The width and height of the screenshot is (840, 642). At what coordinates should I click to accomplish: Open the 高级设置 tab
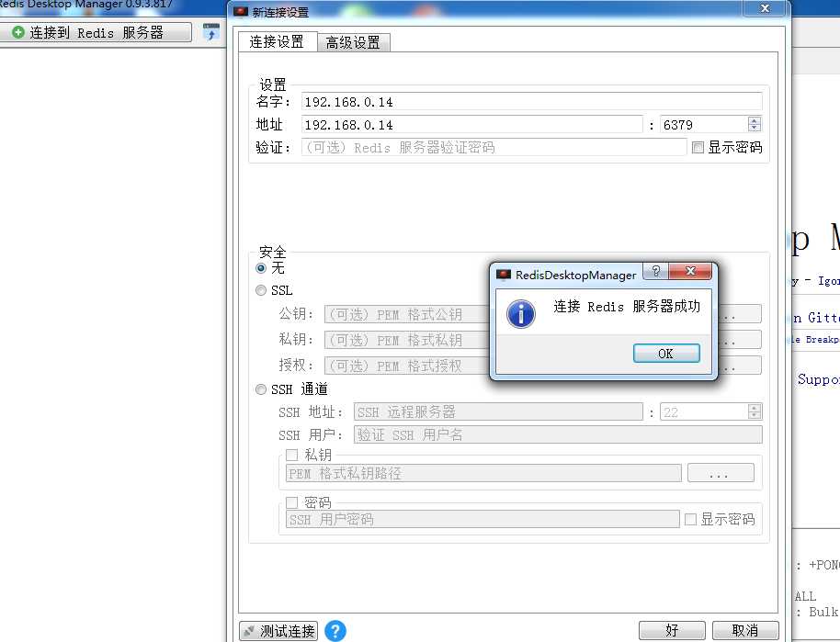pos(353,42)
